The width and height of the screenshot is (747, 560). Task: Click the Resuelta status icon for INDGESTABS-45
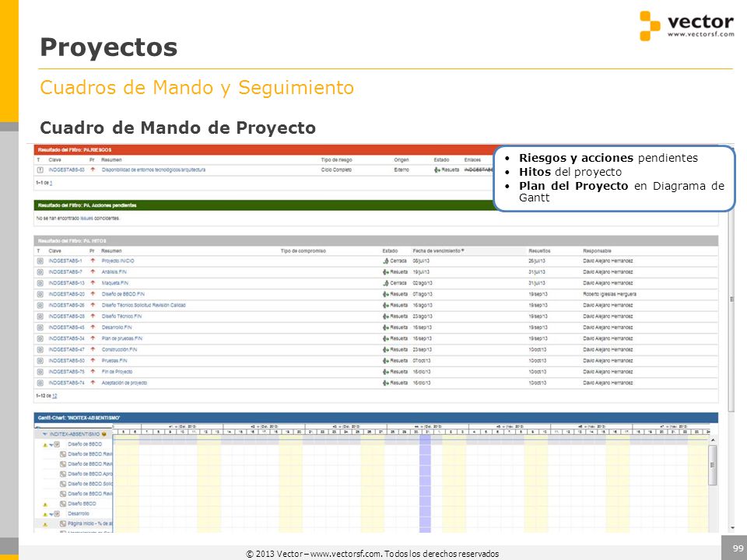[386, 327]
